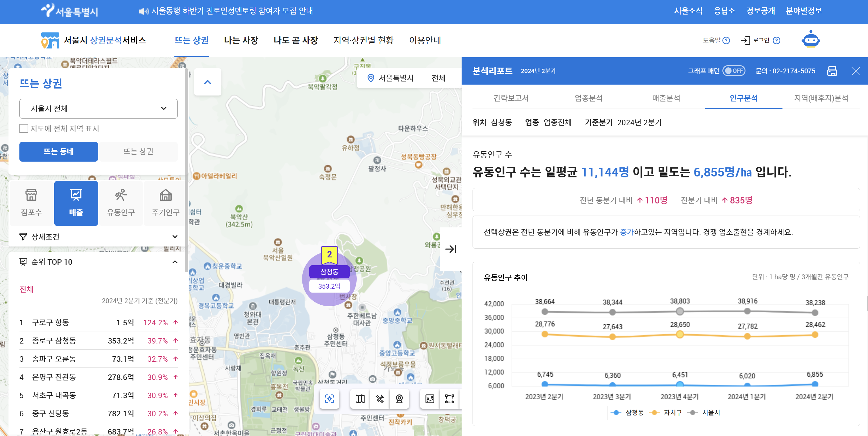Image resolution: width=868 pixels, height=436 pixels.
Task: Select the 종로구 삼청동 ranking row
Action: coord(98,341)
